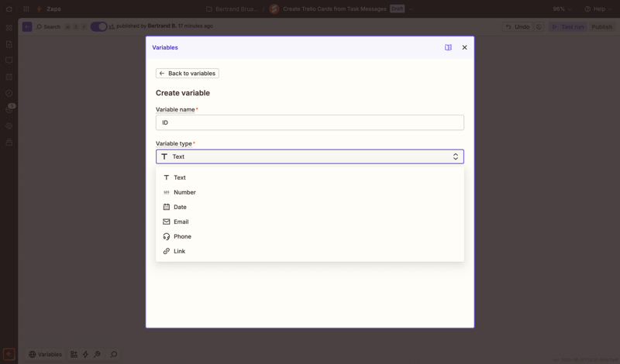Click the wrench tools icon in bottom toolbar

97,354
